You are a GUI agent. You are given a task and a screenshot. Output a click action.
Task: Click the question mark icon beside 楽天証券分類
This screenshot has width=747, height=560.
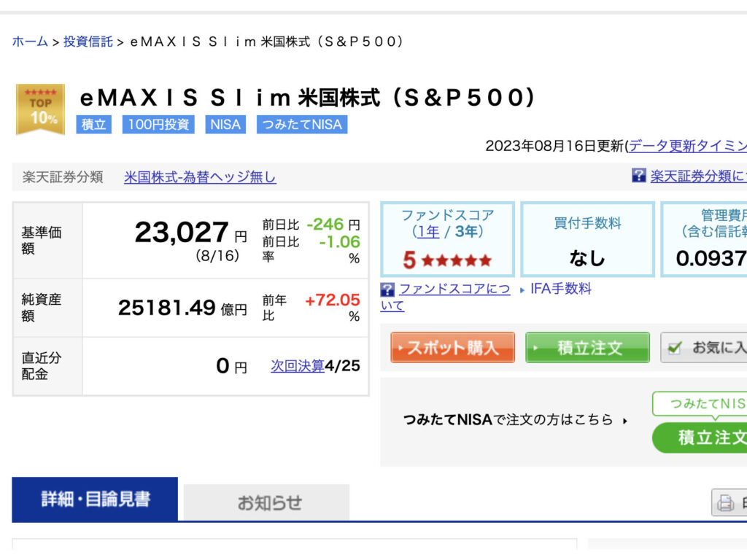point(638,176)
